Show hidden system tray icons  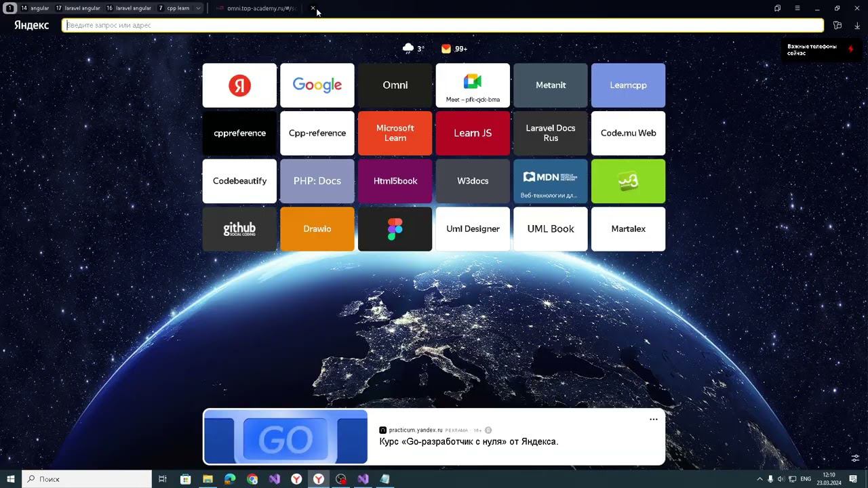pos(759,479)
